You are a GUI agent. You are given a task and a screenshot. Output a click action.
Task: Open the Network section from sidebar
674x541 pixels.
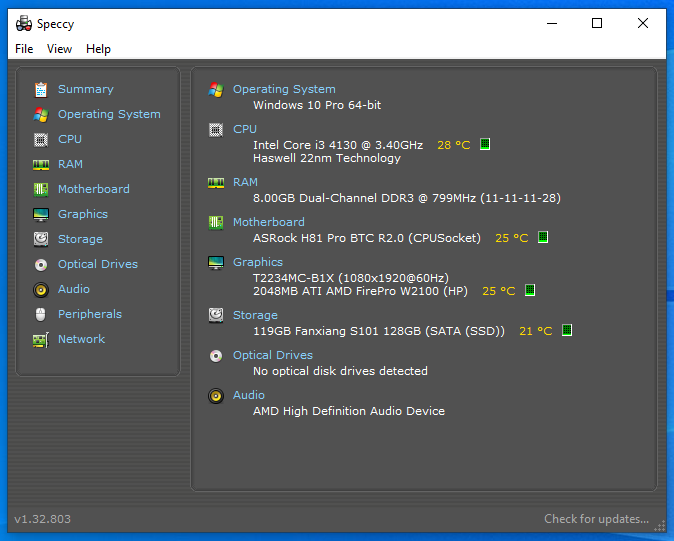click(82, 339)
